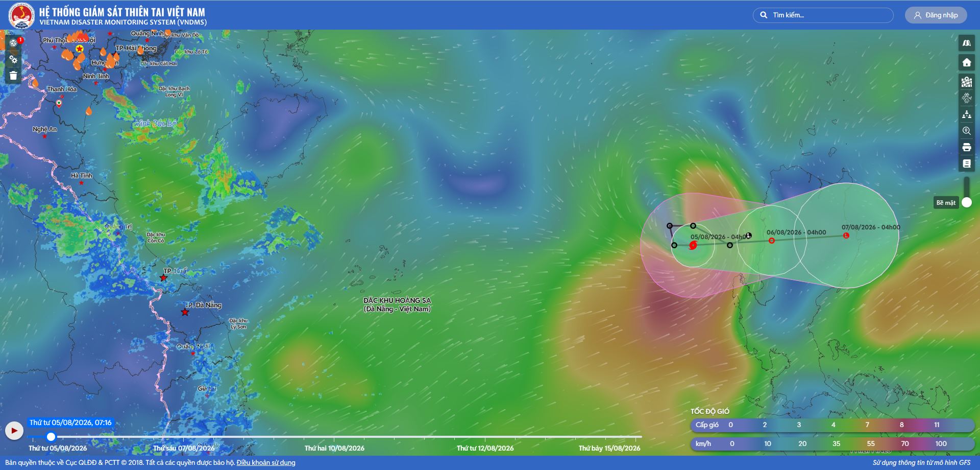Click the red pin marker near Thanh Hóa
The width and height of the screenshot is (980, 470).
pyautogui.click(x=59, y=103)
